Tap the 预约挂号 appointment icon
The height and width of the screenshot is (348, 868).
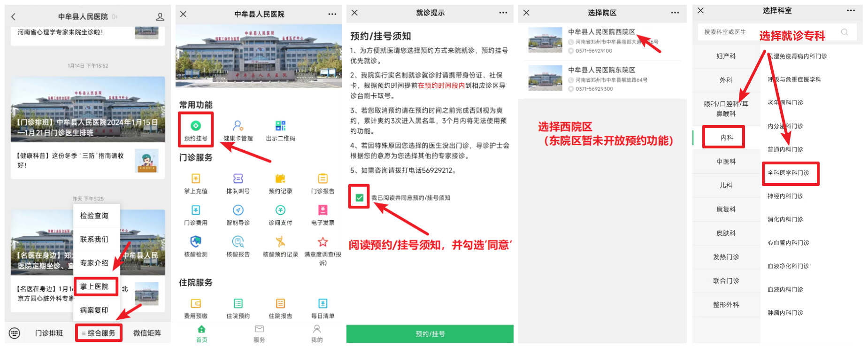pyautogui.click(x=196, y=125)
